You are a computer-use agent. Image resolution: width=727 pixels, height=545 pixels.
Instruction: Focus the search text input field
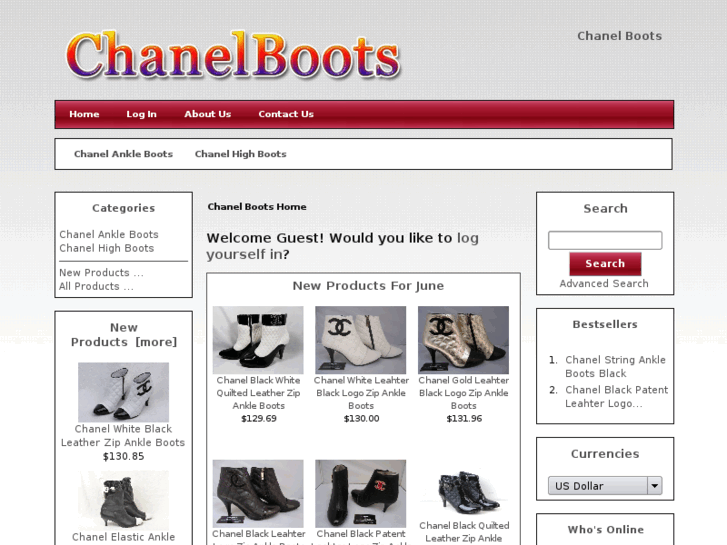click(605, 240)
